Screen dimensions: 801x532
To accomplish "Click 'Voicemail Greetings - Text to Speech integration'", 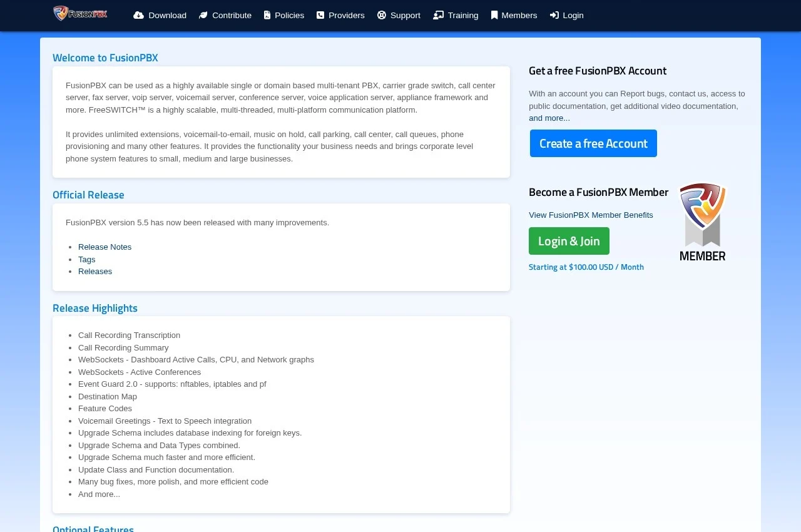I will [x=165, y=421].
